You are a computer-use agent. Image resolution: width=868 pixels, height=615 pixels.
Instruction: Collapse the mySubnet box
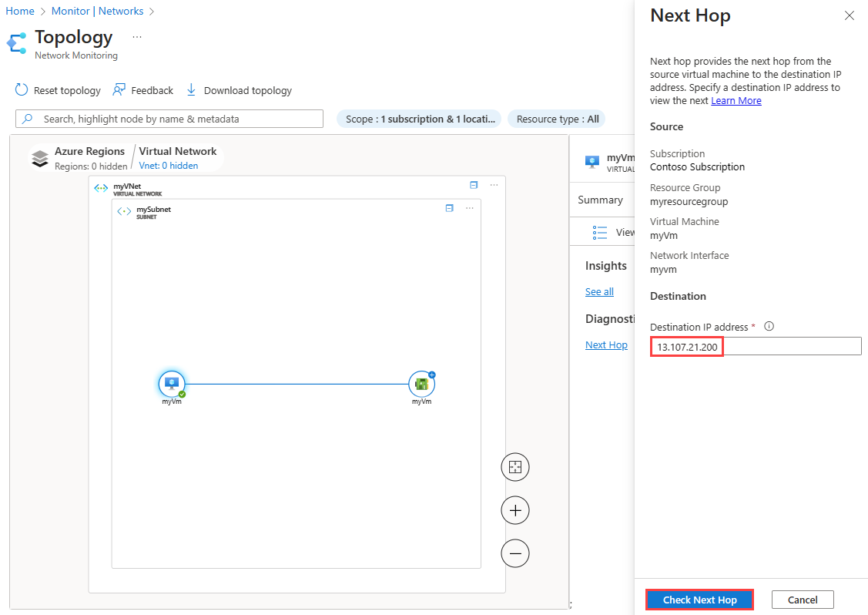(x=450, y=208)
